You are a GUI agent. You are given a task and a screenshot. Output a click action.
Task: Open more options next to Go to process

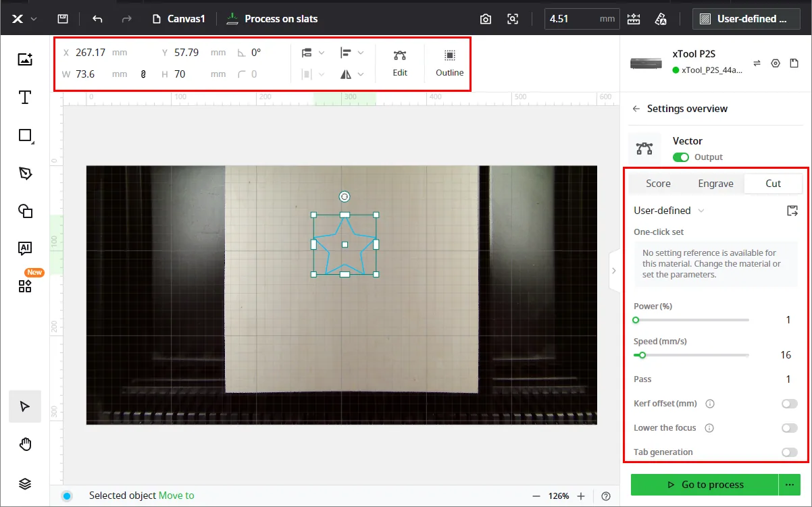[788, 485]
